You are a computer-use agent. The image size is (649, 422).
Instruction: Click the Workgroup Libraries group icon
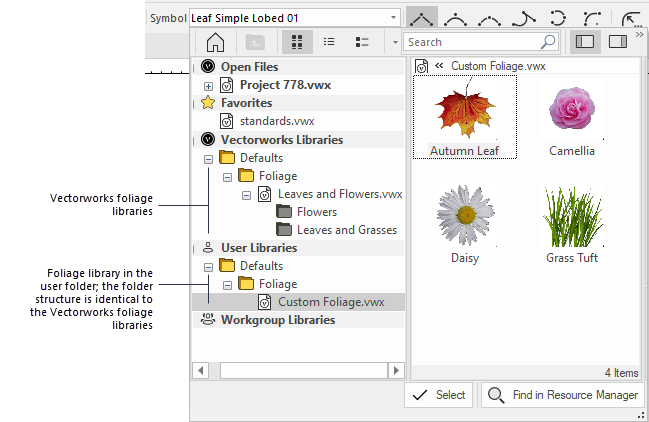(x=208, y=319)
